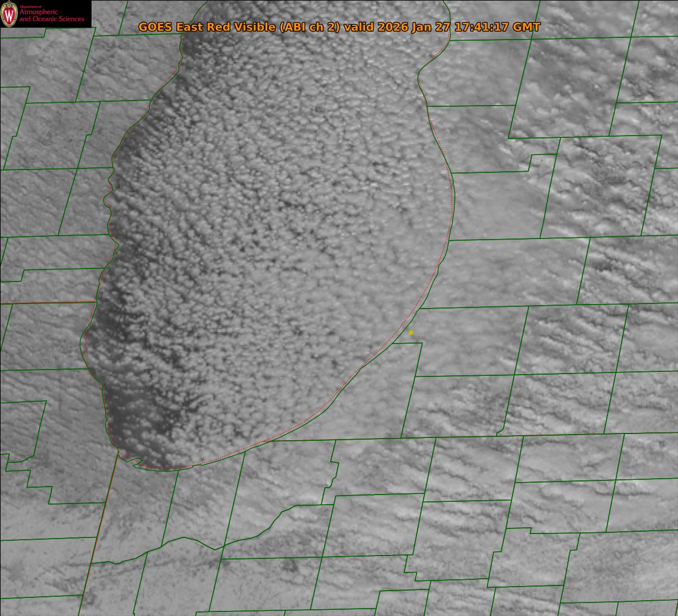
Task: Click the Atmospheric and Oceanic Sciences text
Action: click(52, 16)
